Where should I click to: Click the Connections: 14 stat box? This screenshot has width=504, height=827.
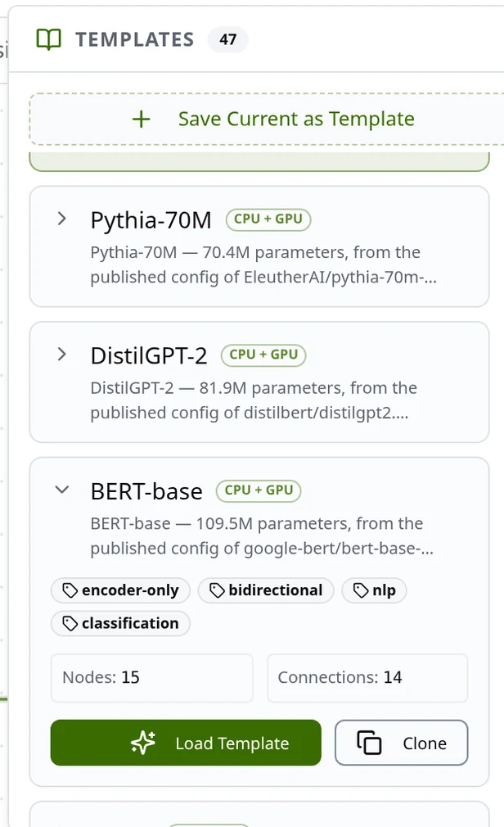(x=367, y=678)
